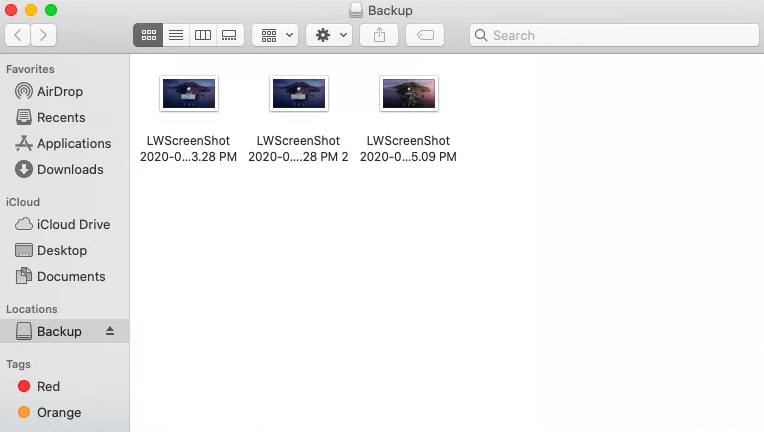Click the Edit Tags button

[425, 35]
